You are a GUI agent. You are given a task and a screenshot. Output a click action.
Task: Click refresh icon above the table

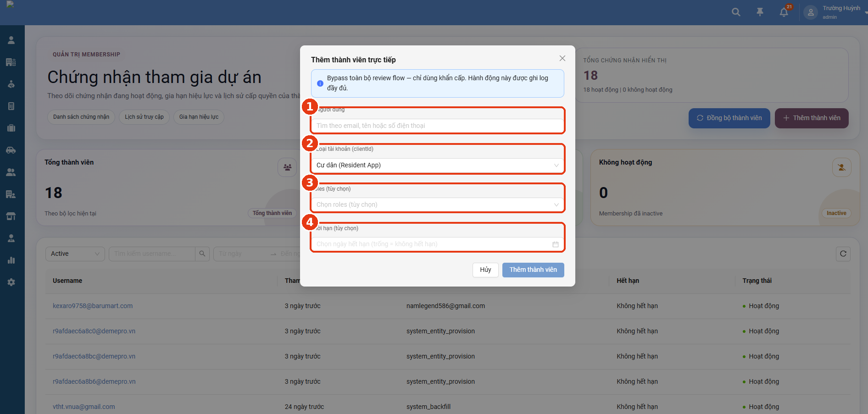click(x=843, y=254)
